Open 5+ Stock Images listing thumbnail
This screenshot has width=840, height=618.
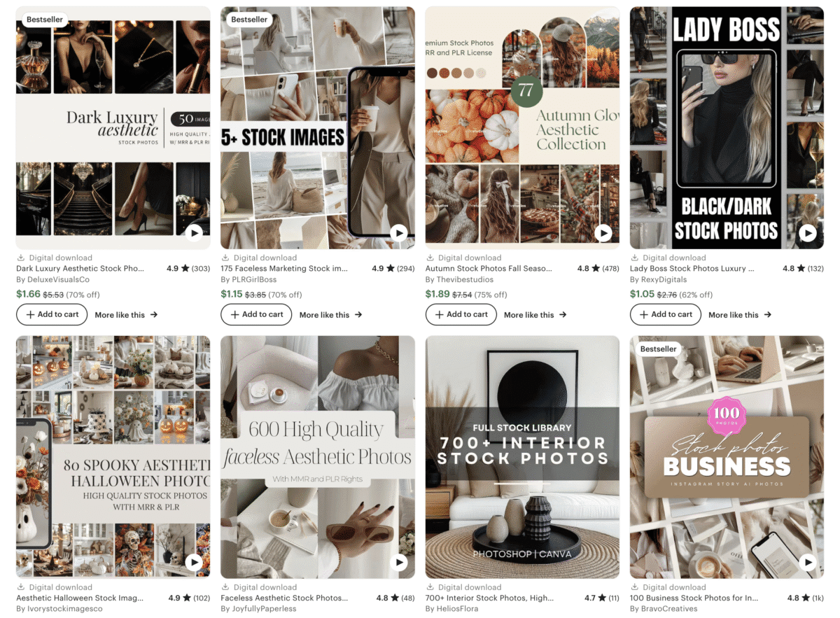[x=318, y=127]
